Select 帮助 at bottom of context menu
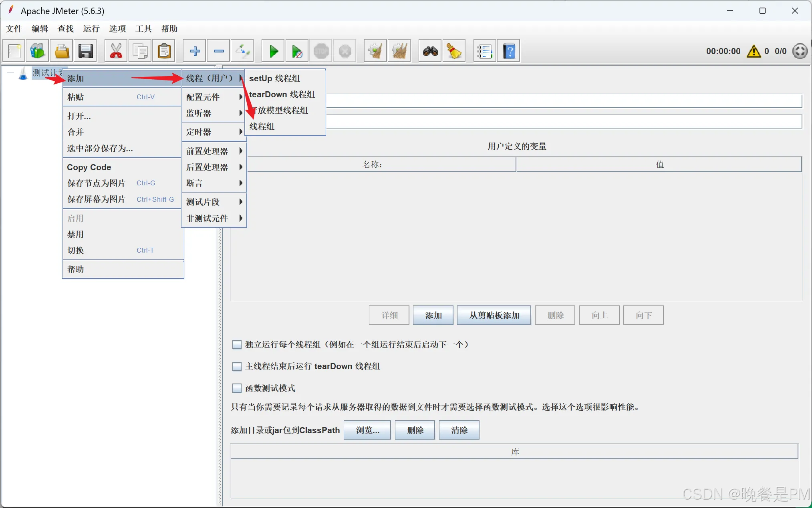This screenshot has height=508, width=812. pyautogui.click(x=122, y=269)
